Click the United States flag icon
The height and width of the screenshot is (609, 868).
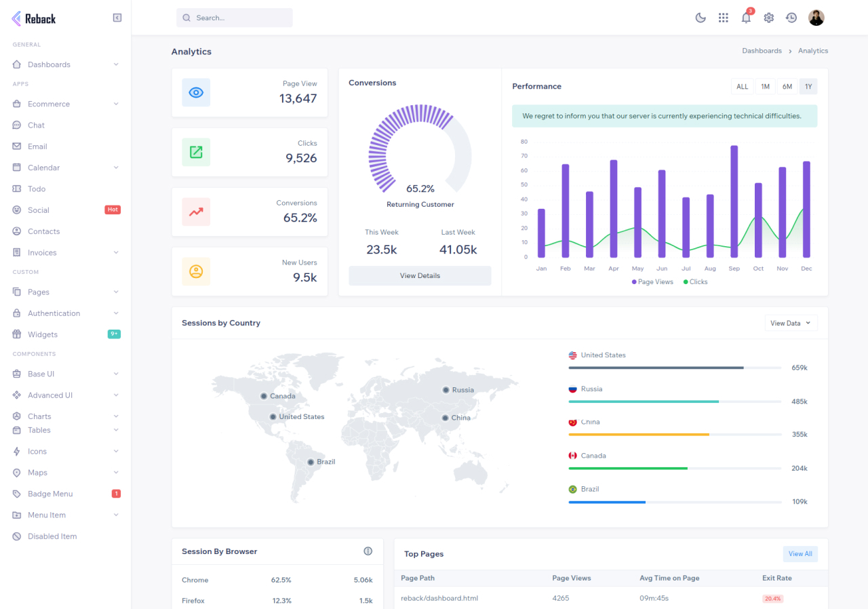tap(572, 355)
